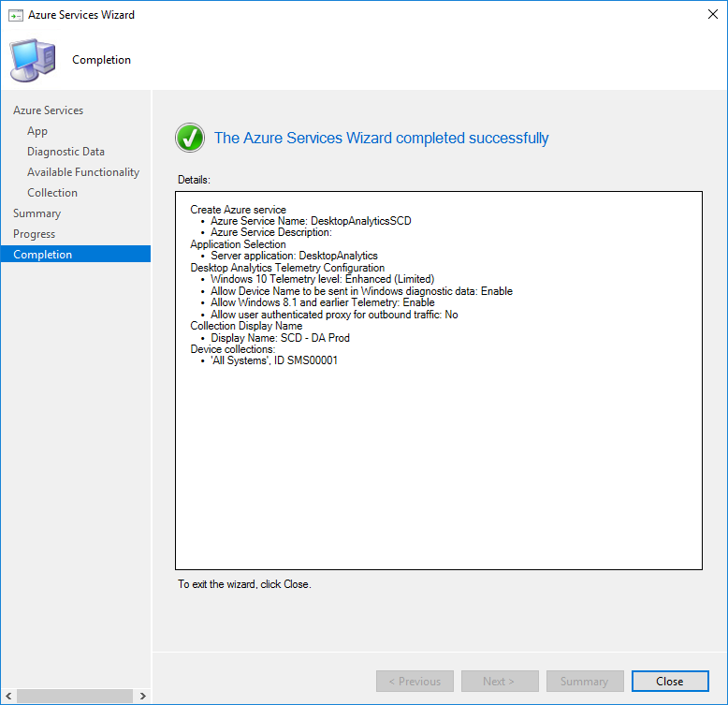
Task: Click the sidebar scroll left arrow
Action: coord(8,696)
